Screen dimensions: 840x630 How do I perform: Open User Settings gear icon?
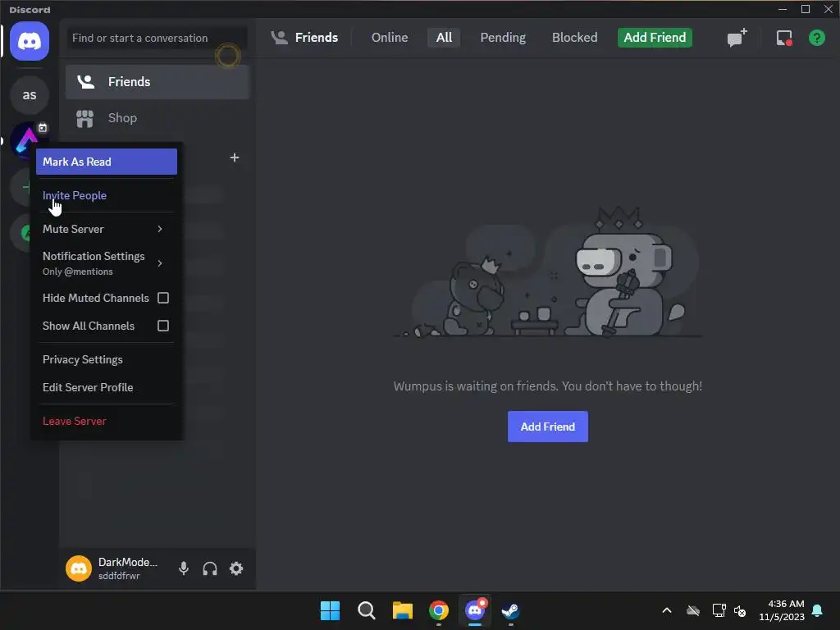click(x=236, y=568)
